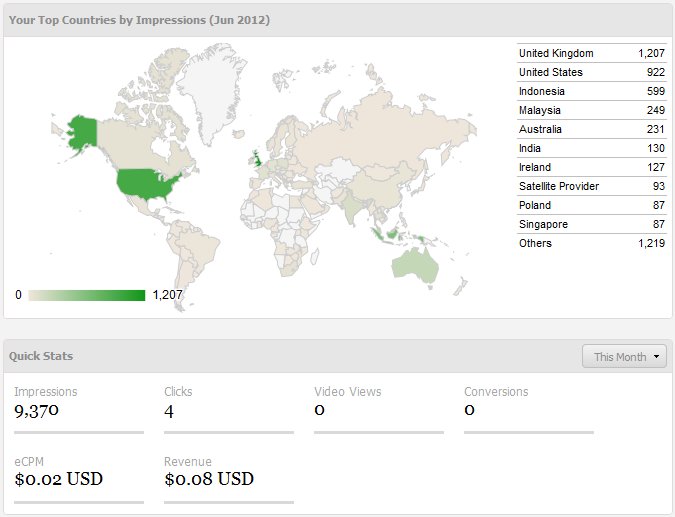Click the 599 value for Indonesia
675x517 pixels.
point(656,91)
